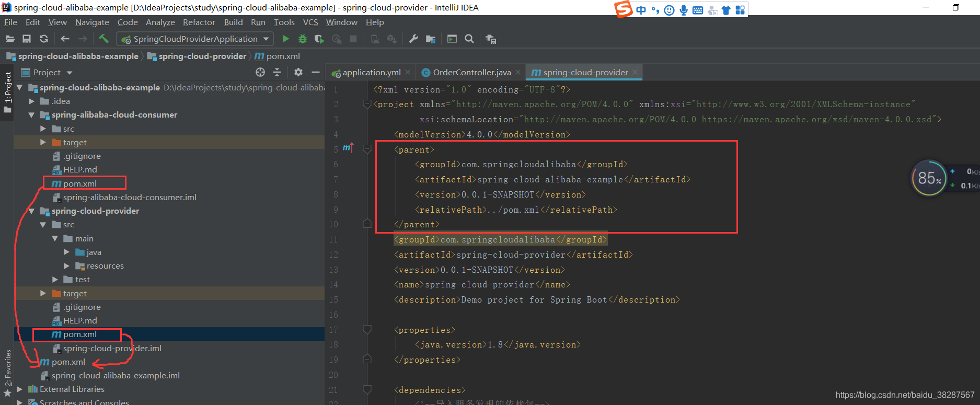Click the Save All disk icon
The image size is (980, 405).
pos(27,39)
